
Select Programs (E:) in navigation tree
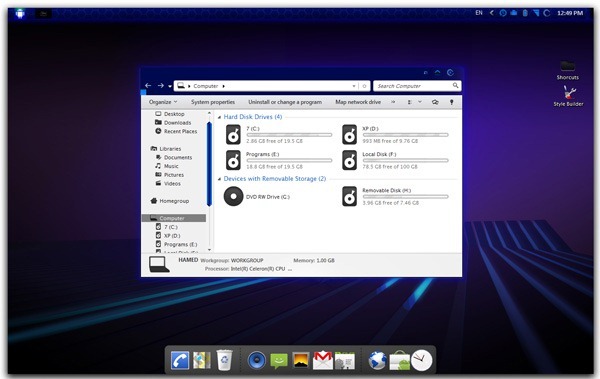click(x=176, y=244)
